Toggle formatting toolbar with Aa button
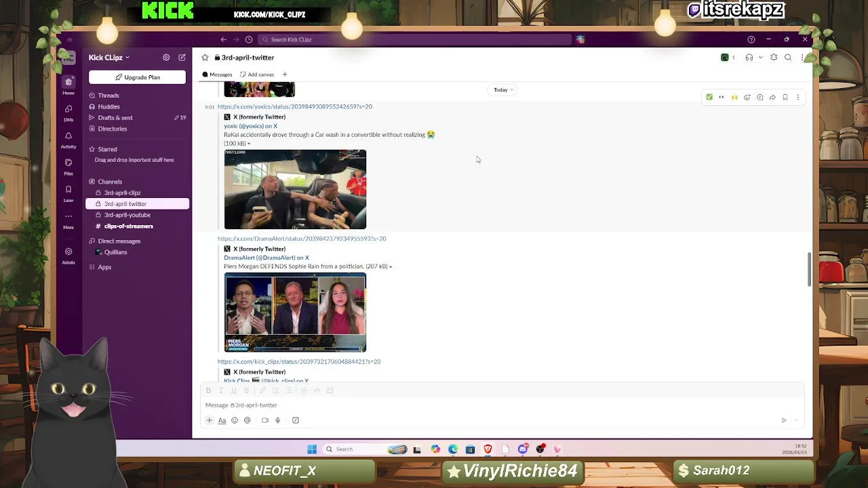Screen dimensions: 868x488 222,420
